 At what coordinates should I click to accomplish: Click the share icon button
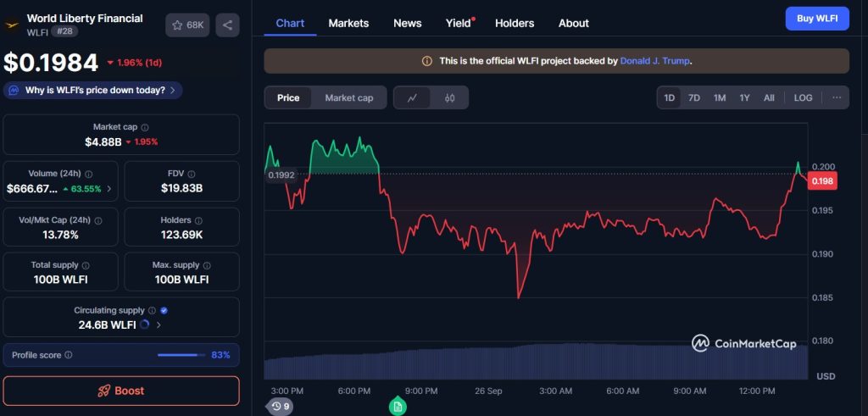point(227,25)
